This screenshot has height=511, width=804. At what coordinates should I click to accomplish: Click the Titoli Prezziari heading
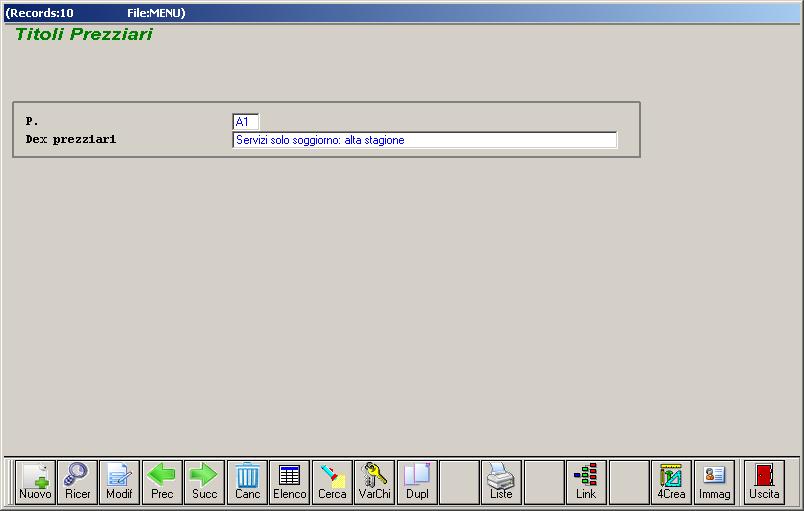pyautogui.click(x=84, y=34)
